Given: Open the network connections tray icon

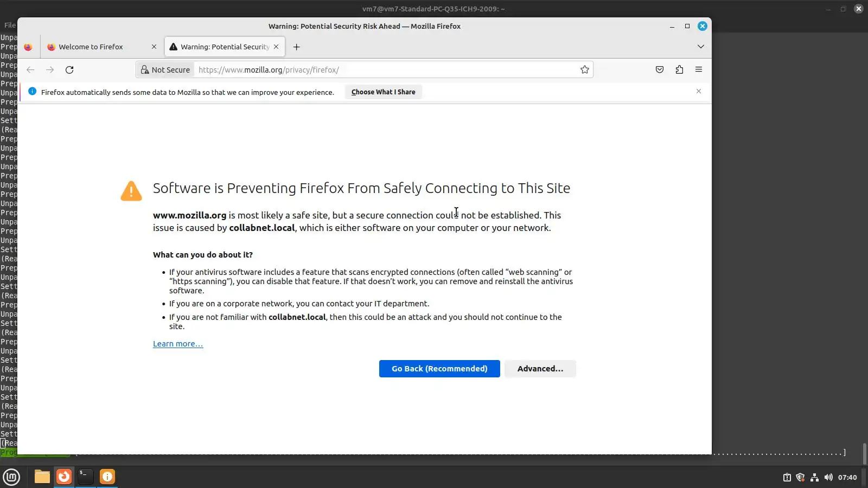Looking at the screenshot, I should coord(814,478).
